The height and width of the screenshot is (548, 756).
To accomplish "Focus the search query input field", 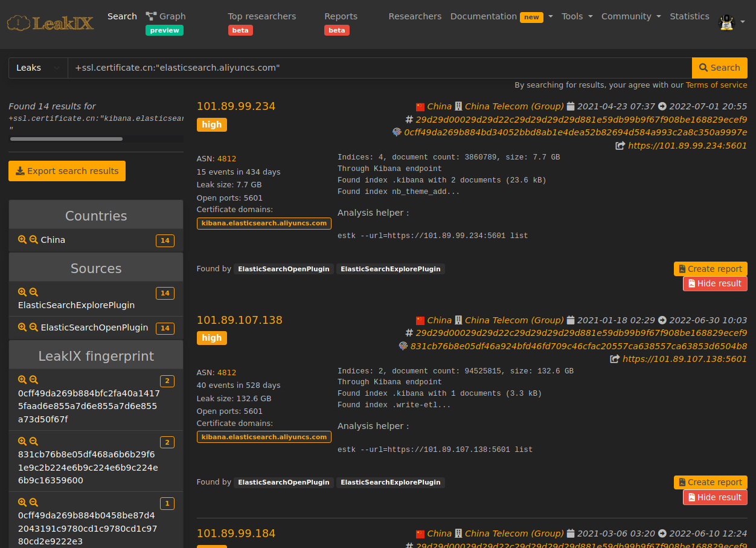I will [x=379, y=68].
